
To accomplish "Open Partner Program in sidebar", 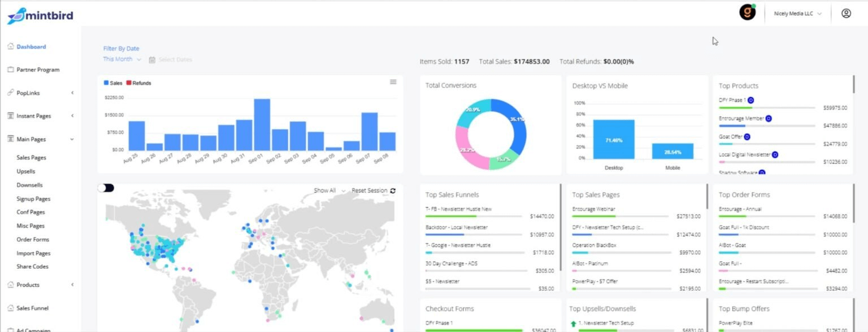I will 37,70.
